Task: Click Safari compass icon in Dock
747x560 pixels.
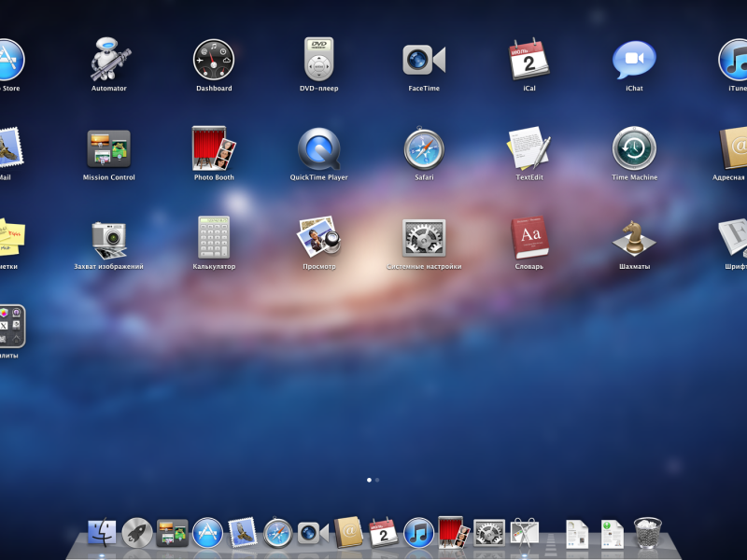Action: 277,532
